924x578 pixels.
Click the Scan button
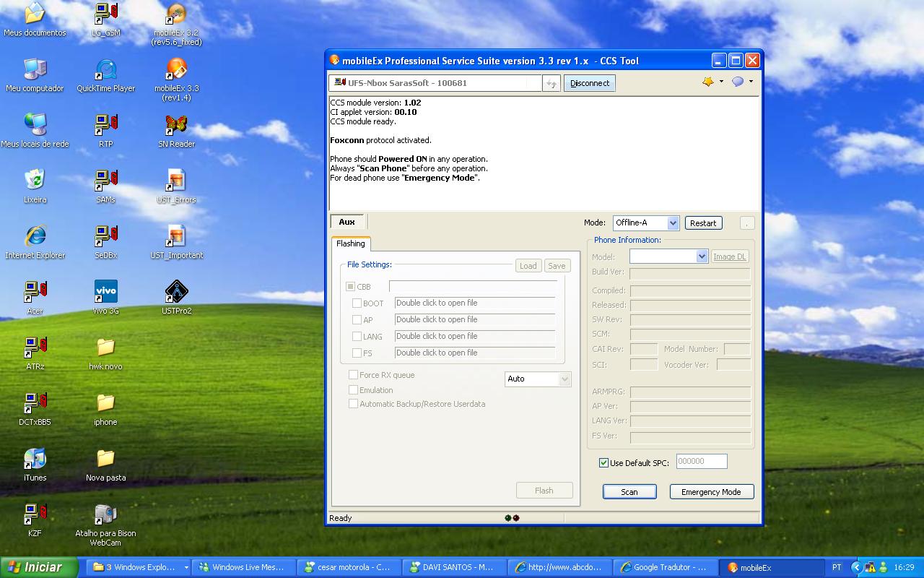629,492
